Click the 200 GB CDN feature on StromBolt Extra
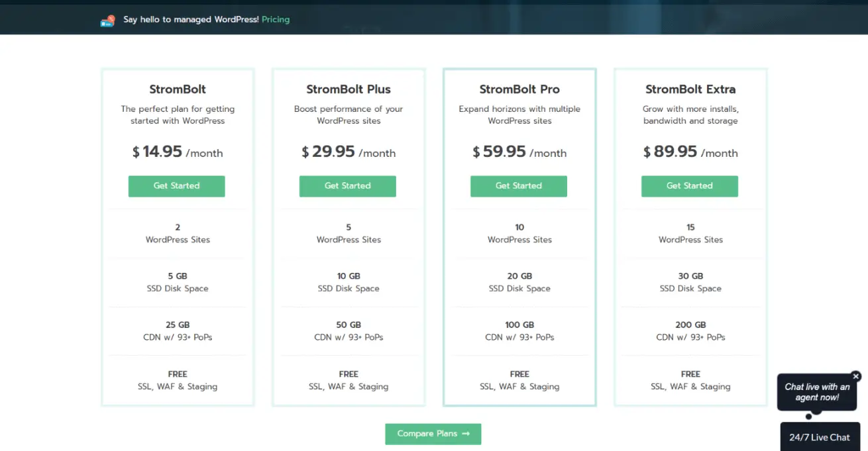Viewport: 868px width, 451px height. (x=690, y=330)
